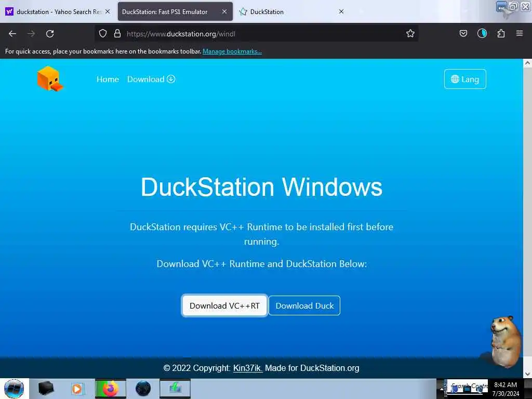Focus the URL address bar
This screenshot has height=399, width=532.
[x=258, y=34]
